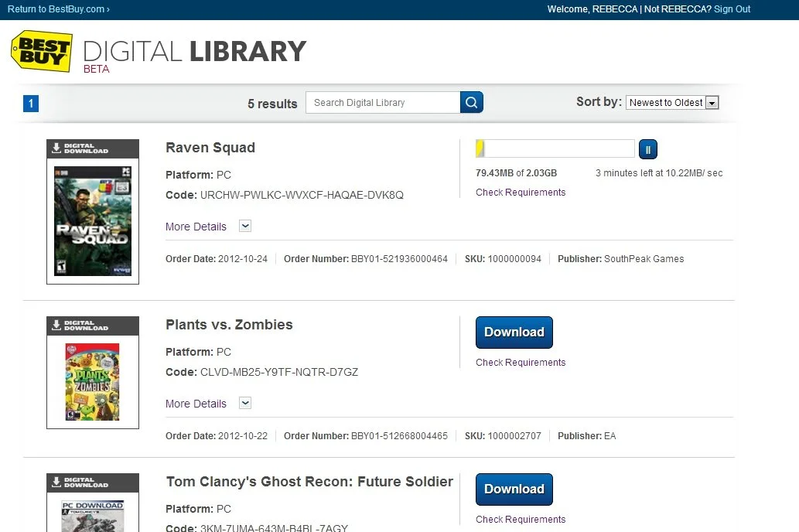
Task: Click Return to BestBuy.com link
Action: pos(59,9)
